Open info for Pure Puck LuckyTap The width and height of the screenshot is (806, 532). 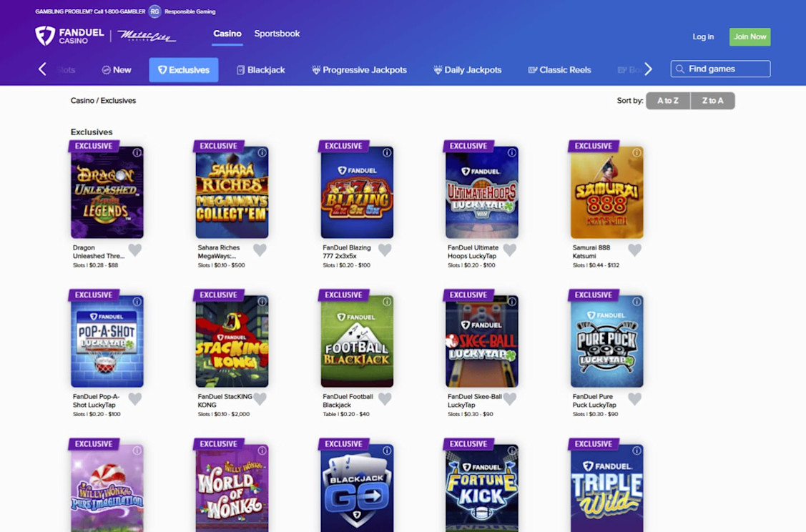pos(637,302)
